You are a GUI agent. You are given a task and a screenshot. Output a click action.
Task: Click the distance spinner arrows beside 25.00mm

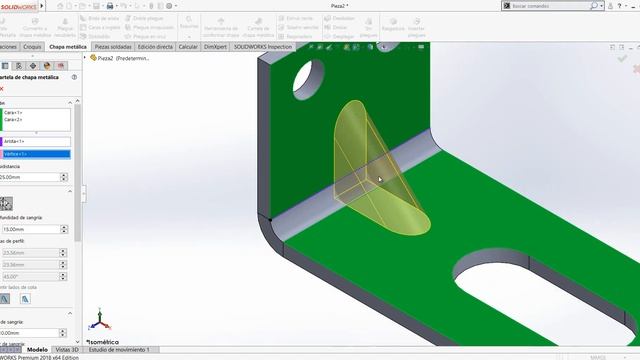[x=64, y=177]
